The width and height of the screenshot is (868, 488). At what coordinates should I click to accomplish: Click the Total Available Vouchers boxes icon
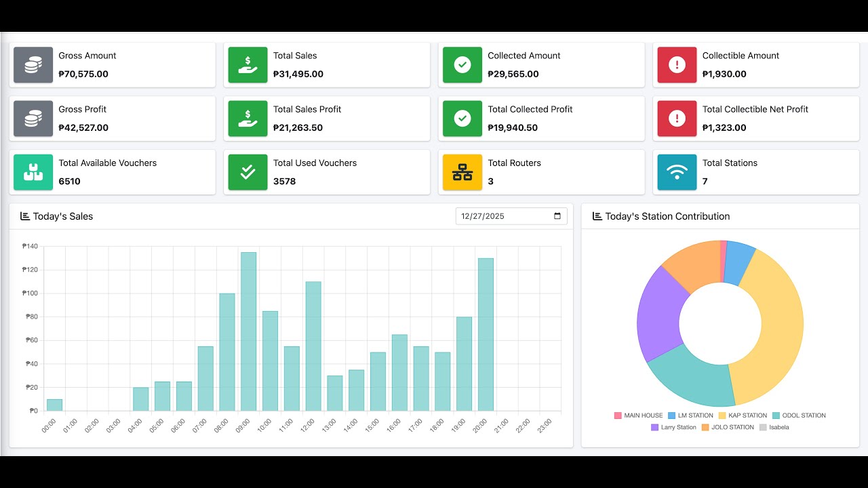(33, 172)
